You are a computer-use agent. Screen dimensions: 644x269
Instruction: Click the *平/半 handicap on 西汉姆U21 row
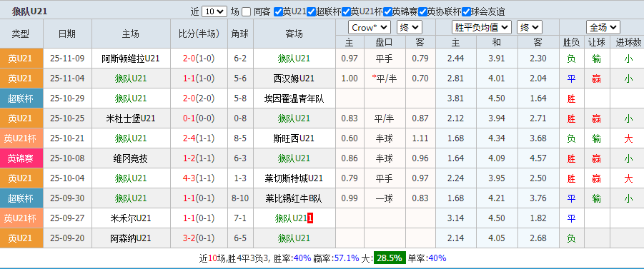click(384, 78)
